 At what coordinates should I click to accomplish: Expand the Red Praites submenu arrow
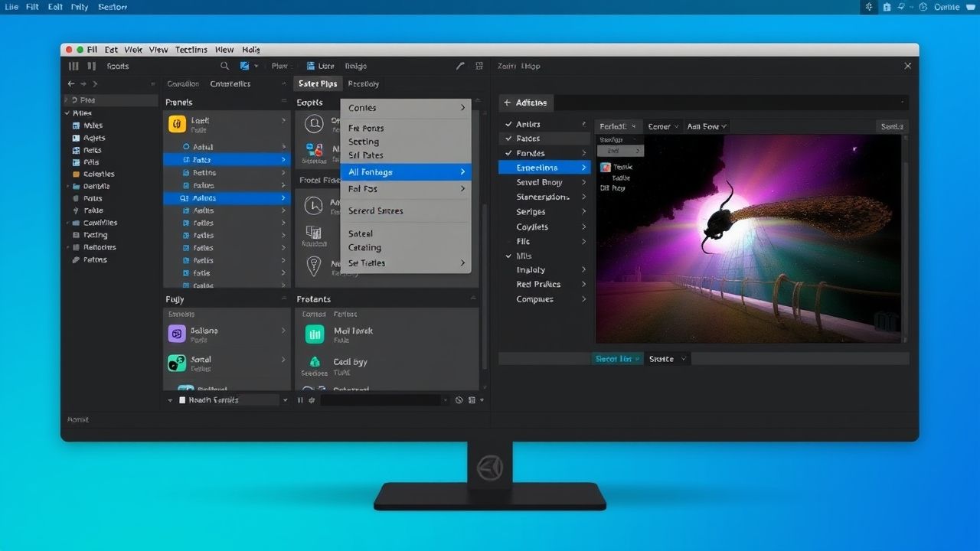coord(583,285)
